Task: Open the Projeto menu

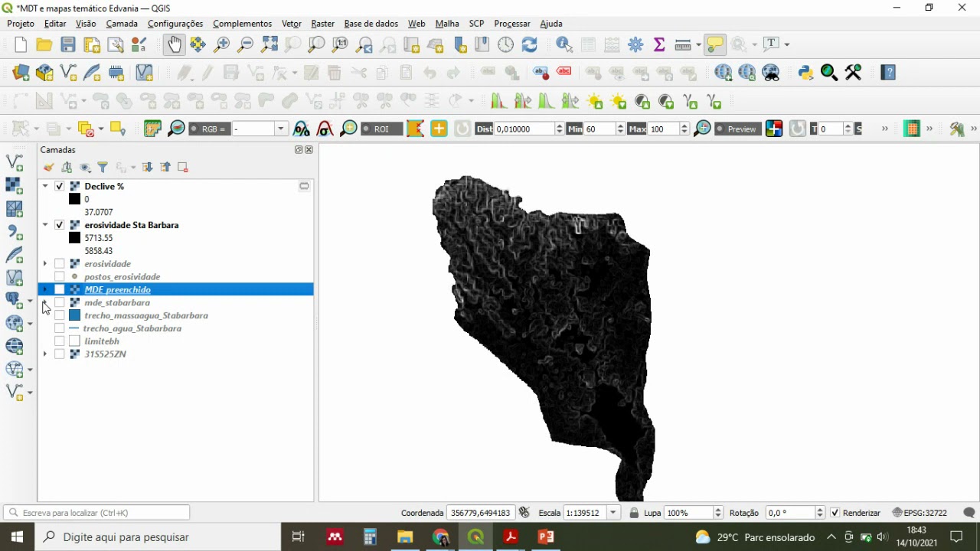Action: pos(21,24)
